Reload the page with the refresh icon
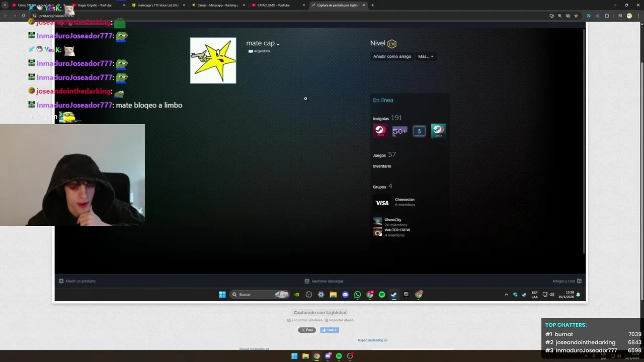The width and height of the screenshot is (644, 362). 23,16
